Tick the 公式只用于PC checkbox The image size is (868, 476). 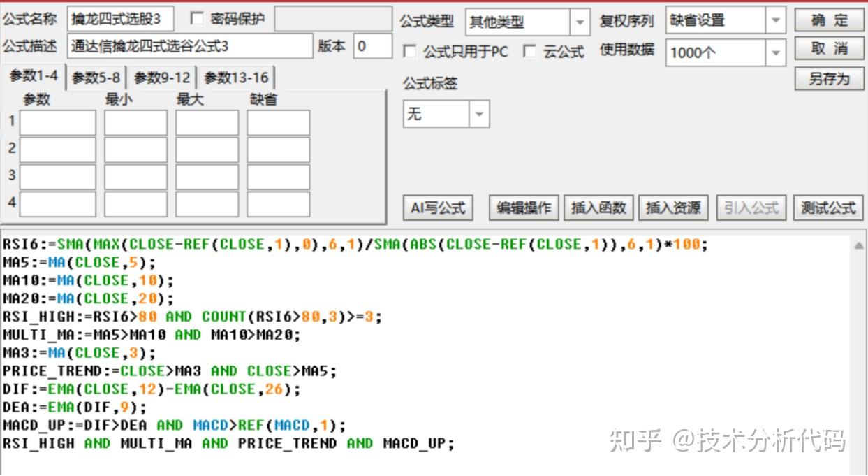pyautogui.click(x=410, y=51)
